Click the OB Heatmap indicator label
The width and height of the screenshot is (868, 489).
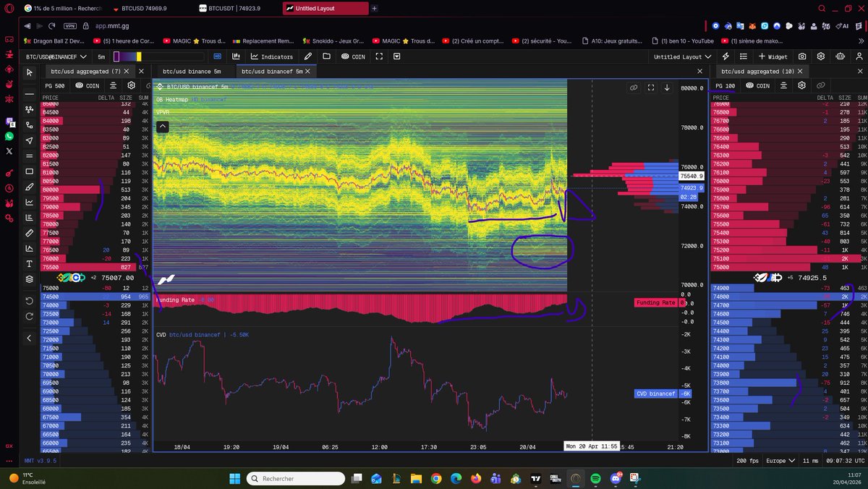coord(172,99)
